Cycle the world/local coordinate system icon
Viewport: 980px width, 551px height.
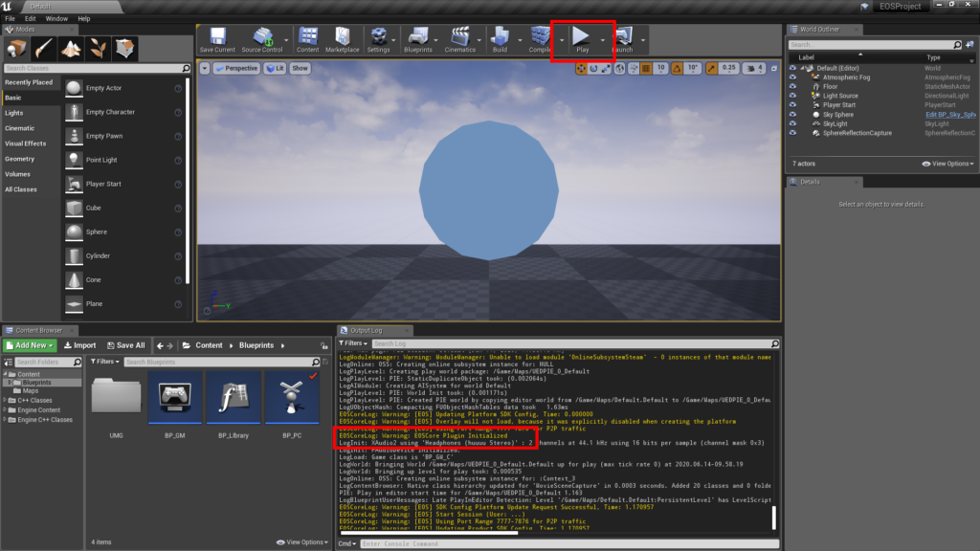[x=619, y=68]
